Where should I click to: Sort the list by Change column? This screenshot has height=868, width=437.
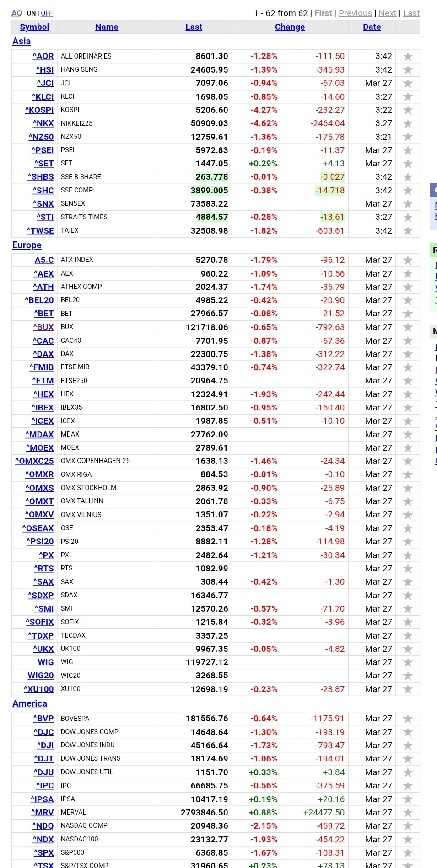pyautogui.click(x=290, y=27)
